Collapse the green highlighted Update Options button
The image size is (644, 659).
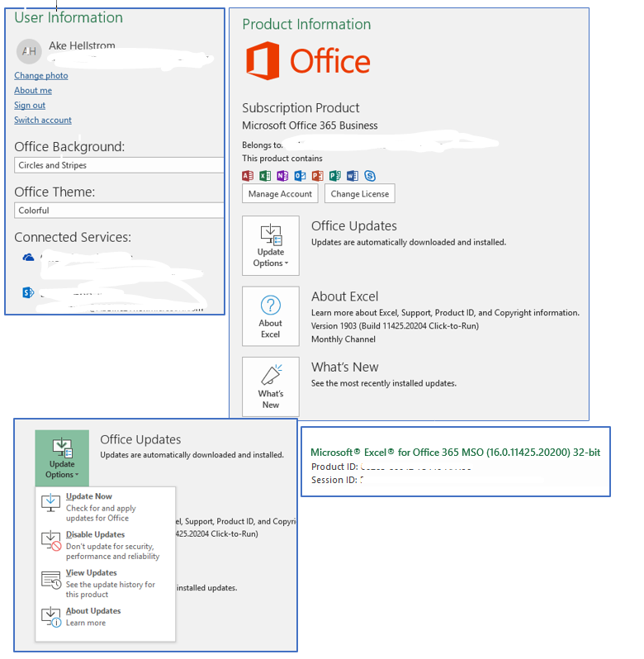62,458
